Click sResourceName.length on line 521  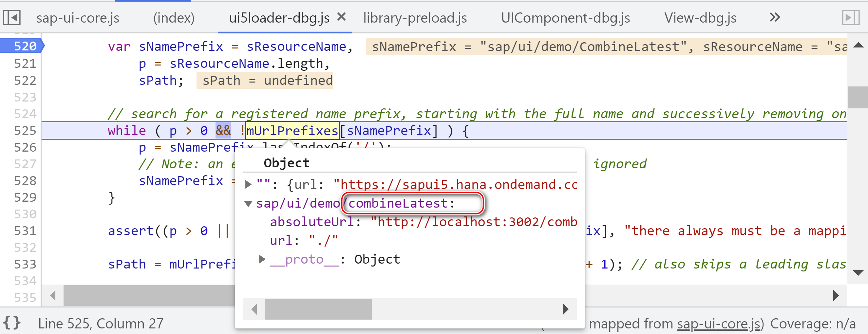point(246,63)
